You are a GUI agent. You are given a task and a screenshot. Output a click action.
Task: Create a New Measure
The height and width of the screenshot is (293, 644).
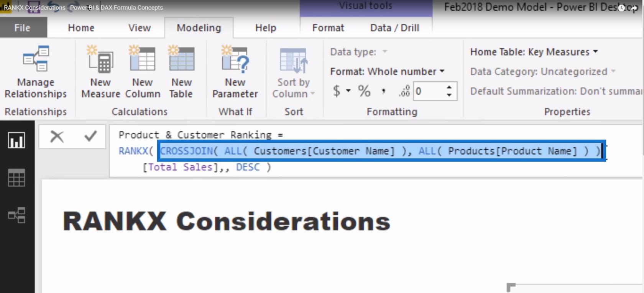[x=100, y=72]
